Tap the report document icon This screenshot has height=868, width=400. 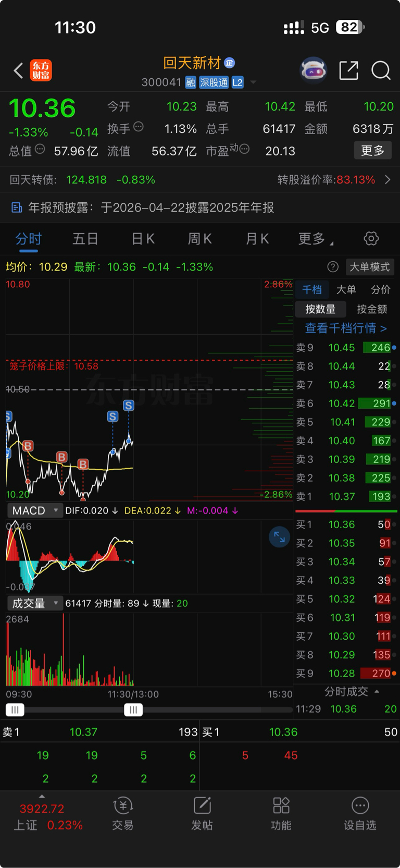[17, 208]
